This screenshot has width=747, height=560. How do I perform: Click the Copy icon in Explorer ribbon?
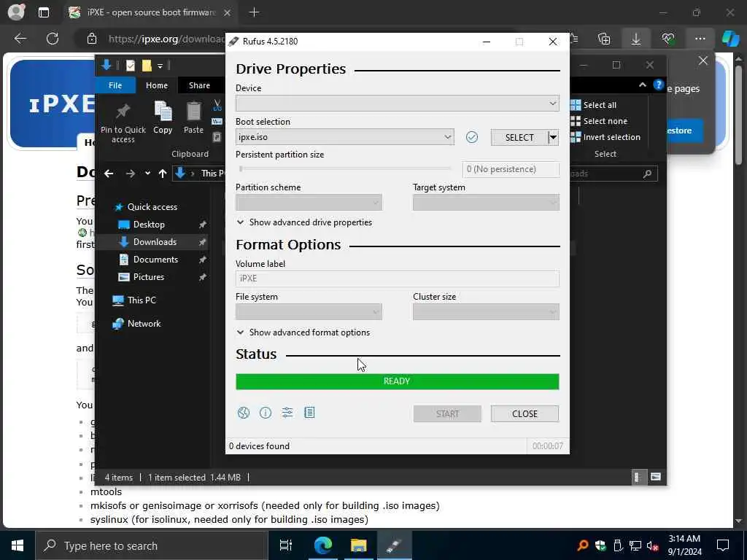pyautogui.click(x=163, y=117)
